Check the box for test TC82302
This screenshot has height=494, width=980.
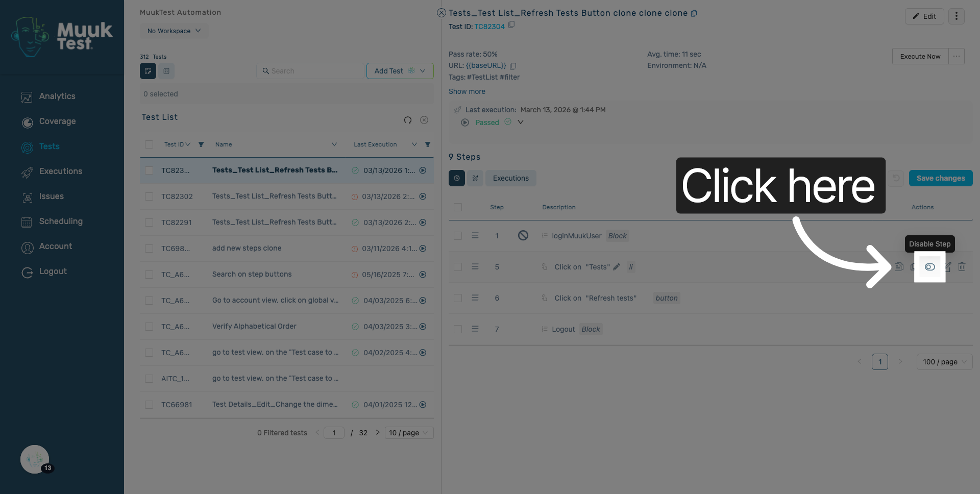149,196
